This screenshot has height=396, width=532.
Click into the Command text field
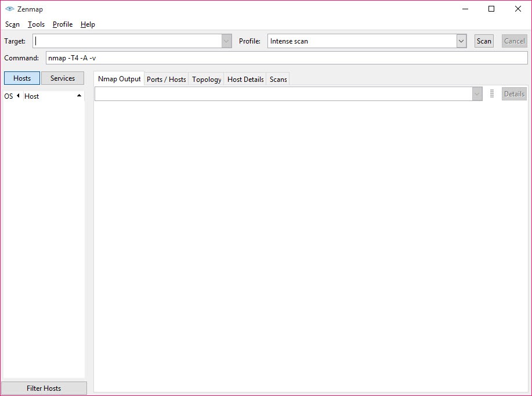point(287,57)
